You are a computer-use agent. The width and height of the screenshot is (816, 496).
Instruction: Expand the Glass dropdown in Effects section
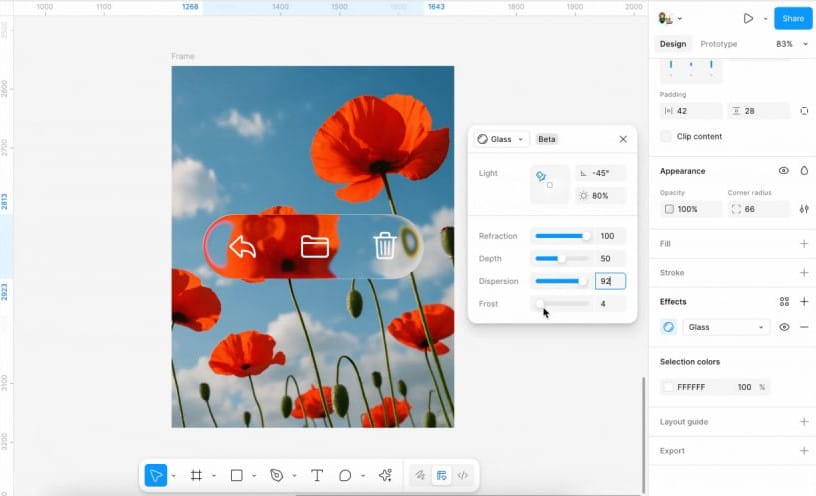coord(725,327)
